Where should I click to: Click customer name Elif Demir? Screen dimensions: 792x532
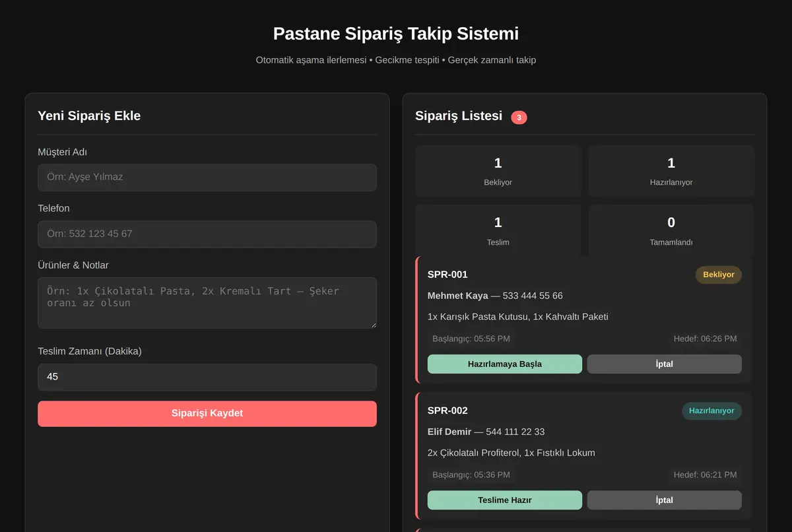point(449,432)
